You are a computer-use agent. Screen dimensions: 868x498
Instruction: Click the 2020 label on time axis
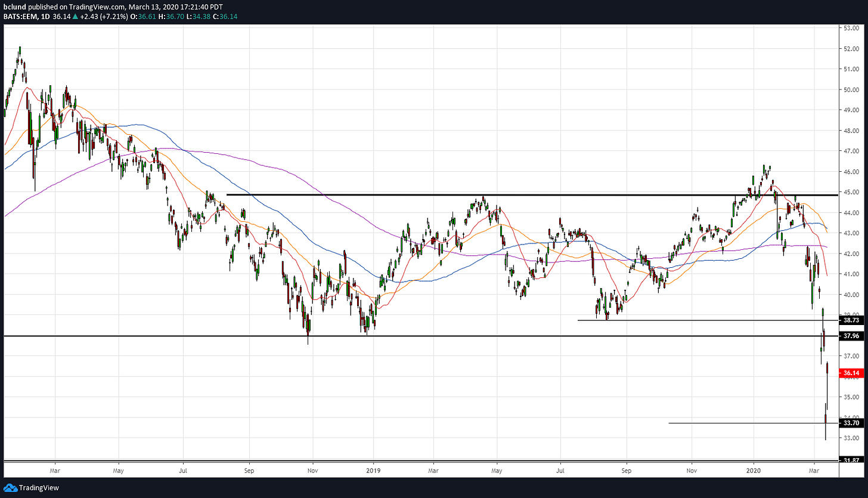coord(754,470)
